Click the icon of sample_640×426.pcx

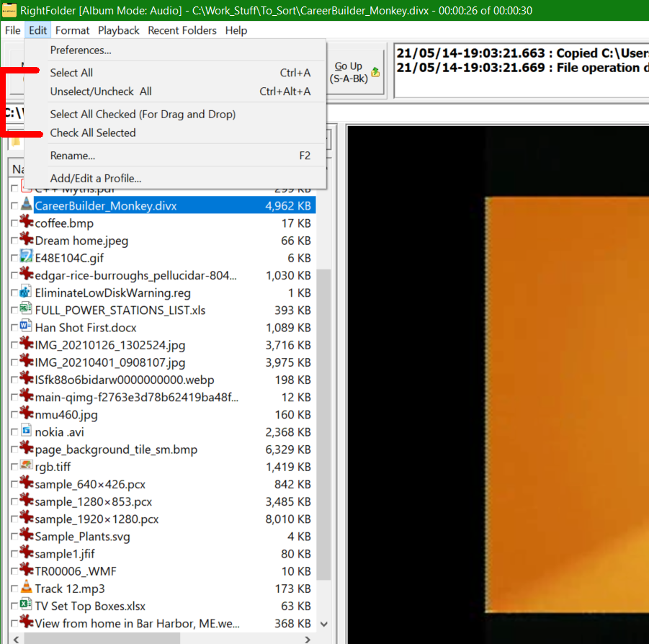pyautogui.click(x=27, y=483)
